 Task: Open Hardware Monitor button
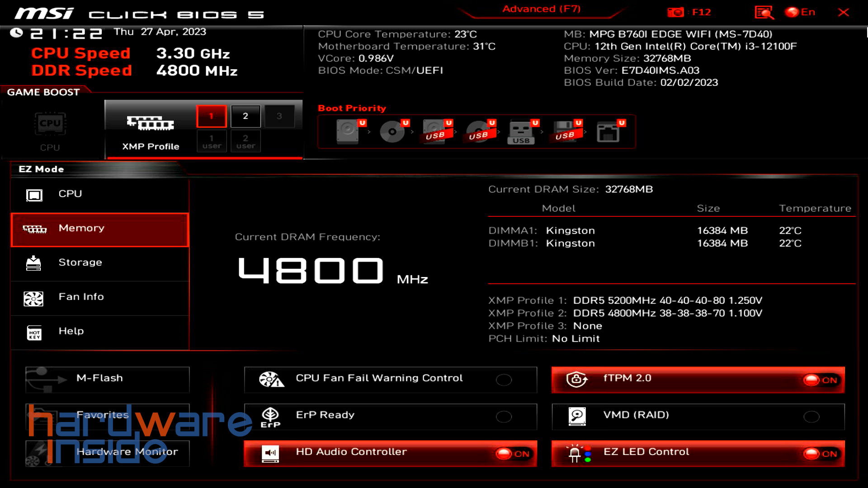point(108,452)
